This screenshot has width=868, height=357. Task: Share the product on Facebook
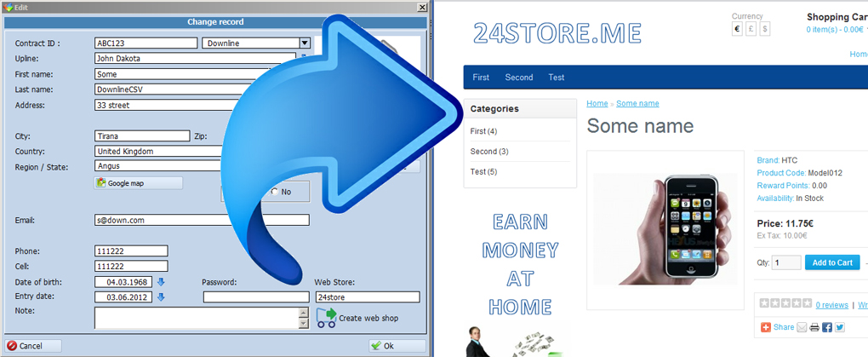[x=827, y=327]
